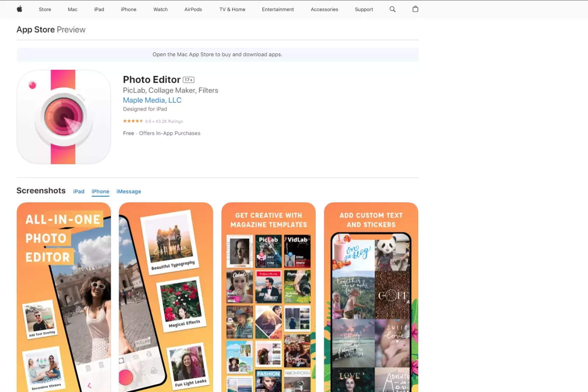The width and height of the screenshot is (588, 392).
Task: Click the App Store Preview heading
Action: [x=51, y=30]
